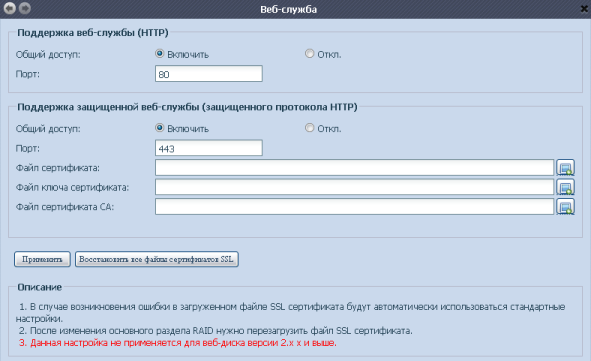Click the Описание section heading
Screen dimensions: 591x361
40,287
